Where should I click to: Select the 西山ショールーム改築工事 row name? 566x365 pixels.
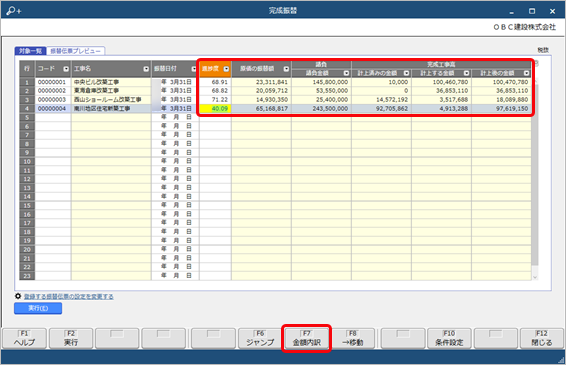(111, 100)
